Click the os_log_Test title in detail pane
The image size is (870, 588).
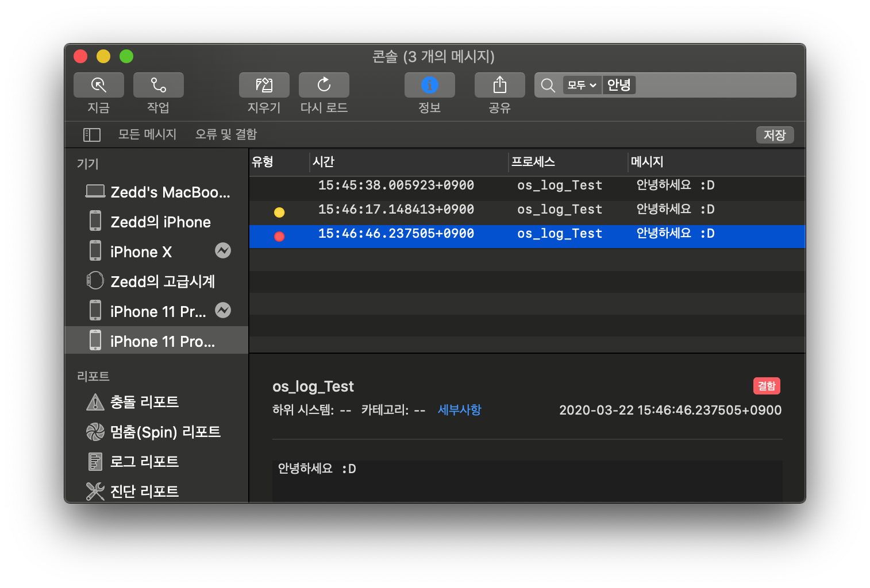(313, 386)
